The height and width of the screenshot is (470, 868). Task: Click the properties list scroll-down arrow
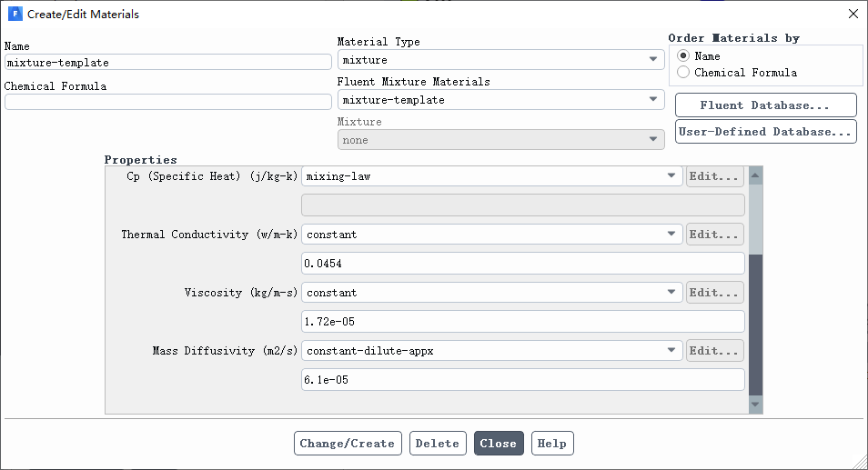(755, 405)
